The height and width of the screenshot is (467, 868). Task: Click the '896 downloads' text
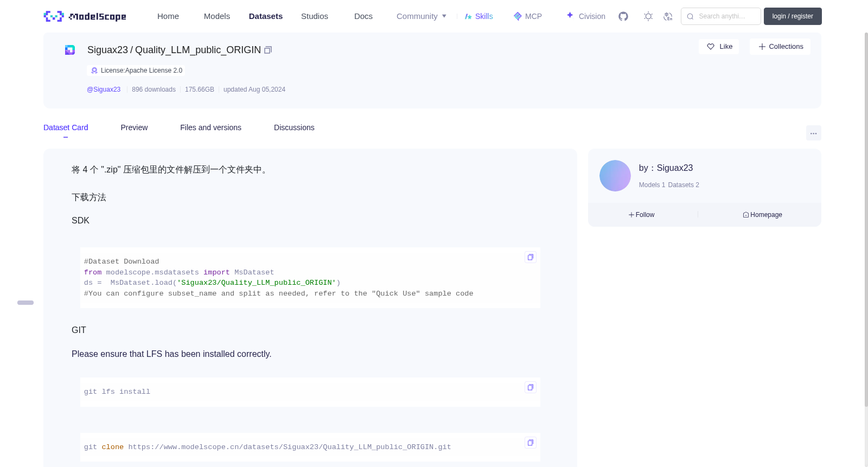[154, 89]
